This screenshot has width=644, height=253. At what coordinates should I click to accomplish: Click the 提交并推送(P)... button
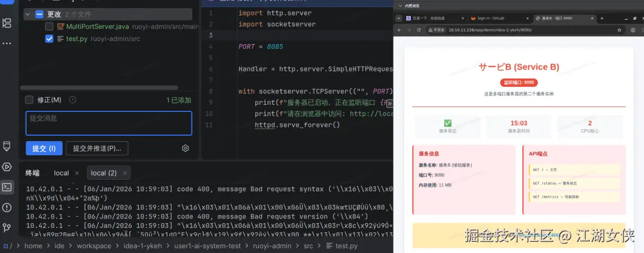[97, 148]
